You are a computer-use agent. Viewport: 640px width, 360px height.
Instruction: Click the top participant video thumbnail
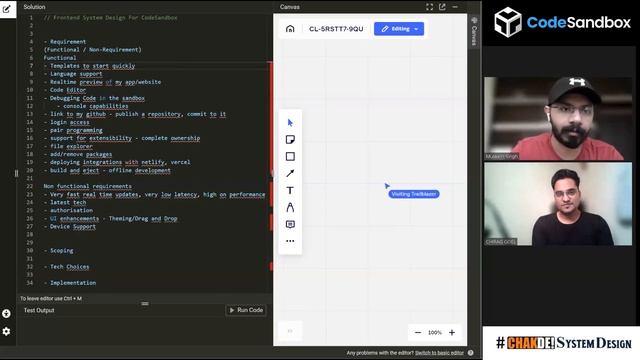(x=558, y=118)
